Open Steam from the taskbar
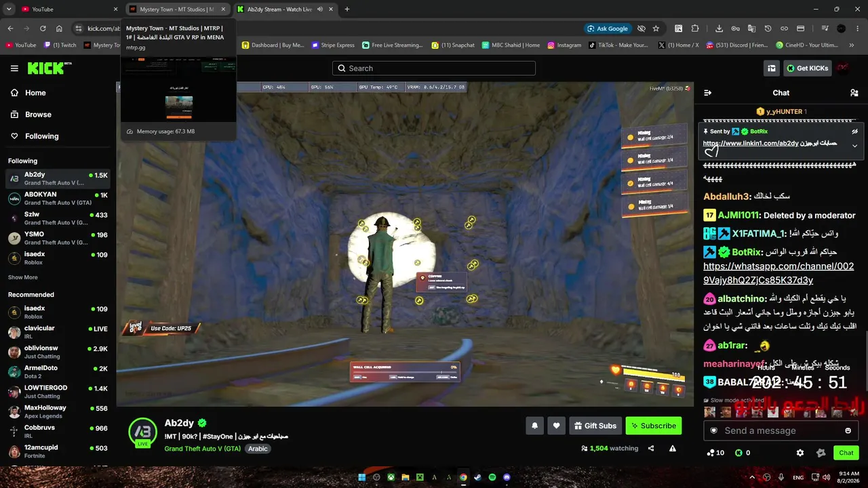Screen dimensions: 868x488 click(x=477, y=477)
